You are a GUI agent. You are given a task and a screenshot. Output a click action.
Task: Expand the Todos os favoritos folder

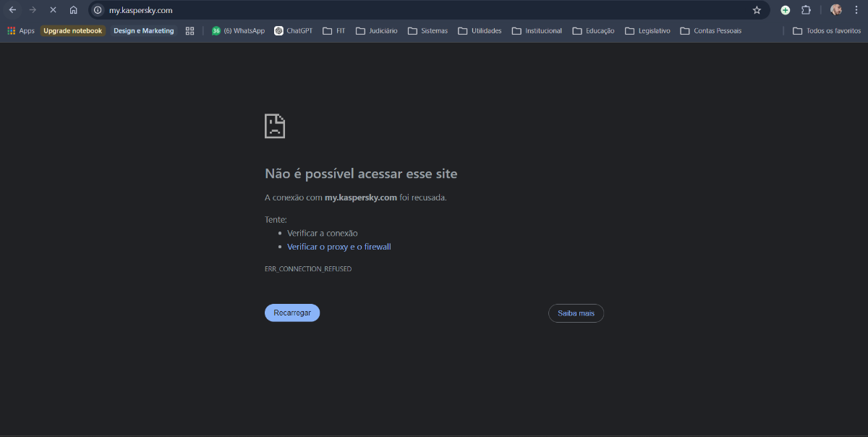pos(826,31)
